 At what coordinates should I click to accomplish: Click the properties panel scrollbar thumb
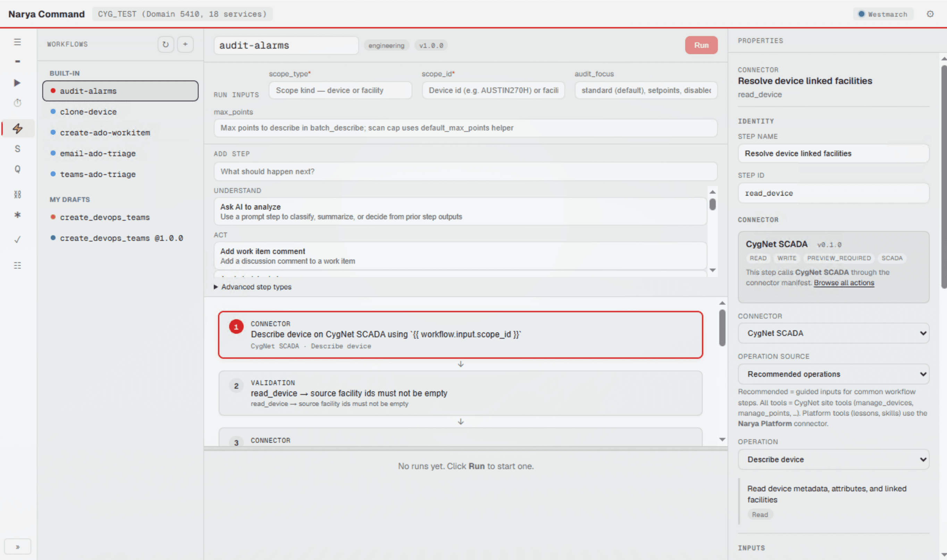[944, 177]
